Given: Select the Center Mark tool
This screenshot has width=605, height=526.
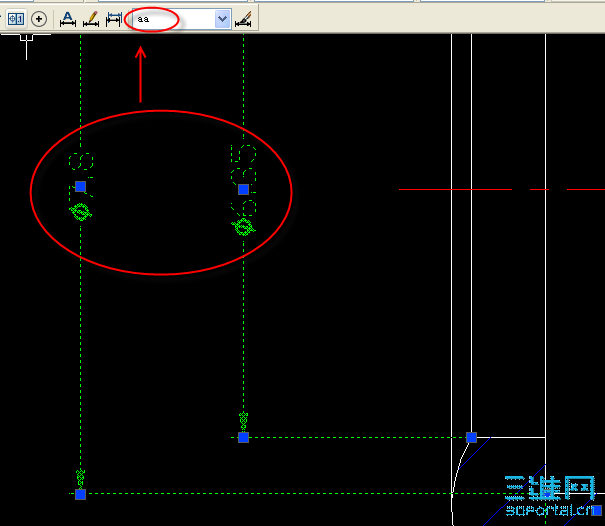Looking at the screenshot, I should click(39, 19).
